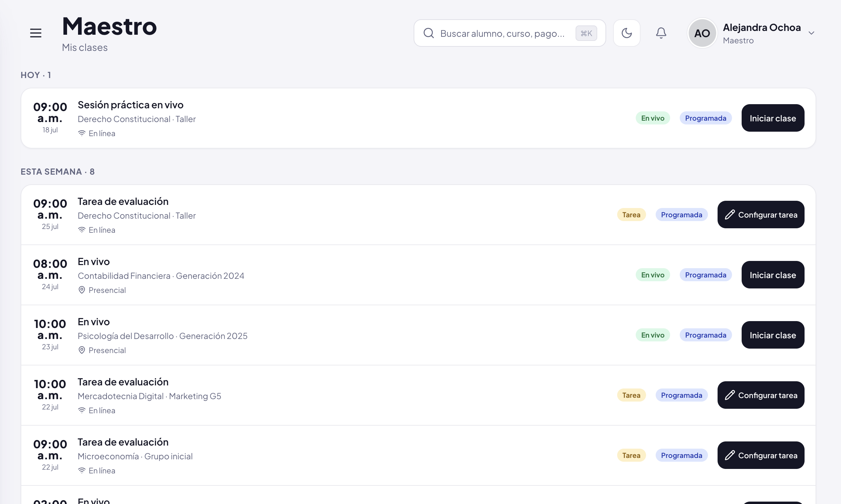
Task: Click the 23 jul date label
Action: pos(50,347)
